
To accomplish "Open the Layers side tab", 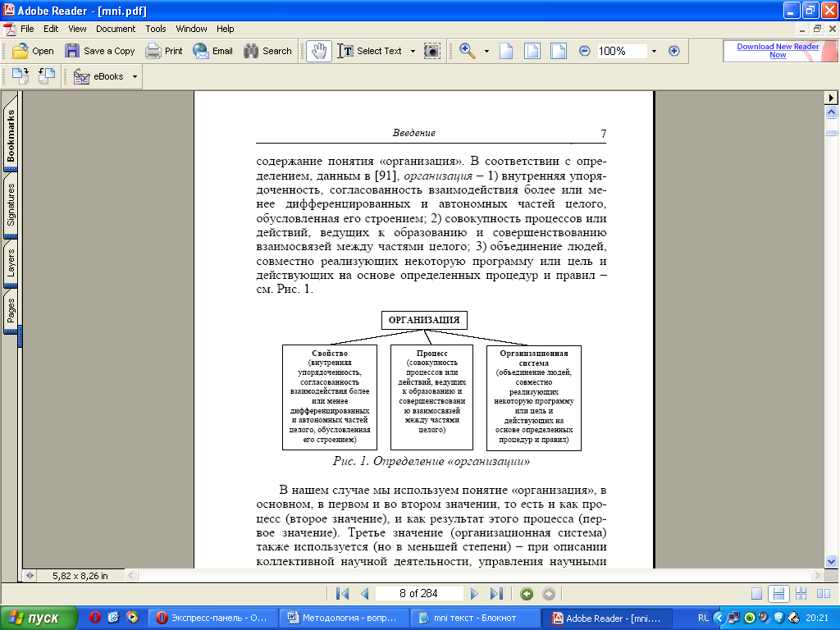I will pyautogui.click(x=11, y=262).
